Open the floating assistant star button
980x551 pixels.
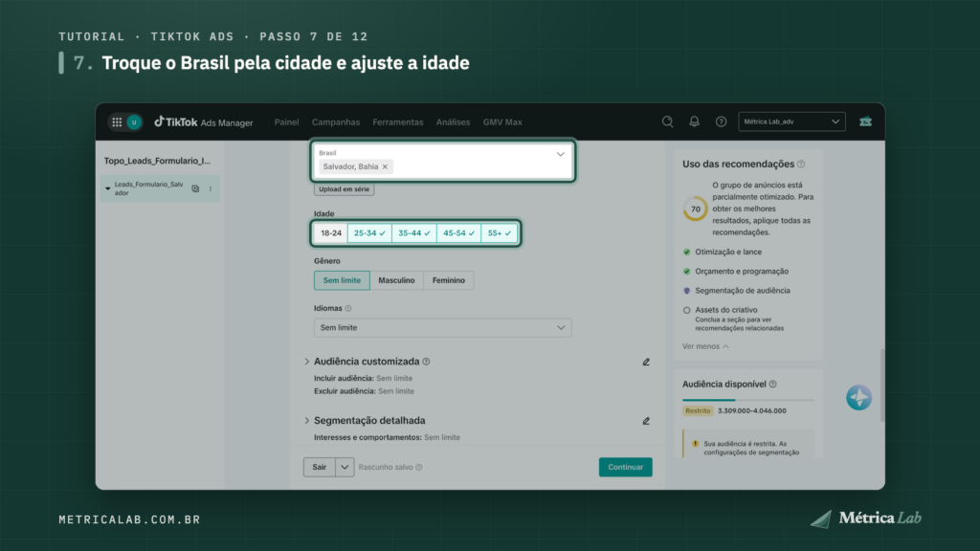click(858, 397)
